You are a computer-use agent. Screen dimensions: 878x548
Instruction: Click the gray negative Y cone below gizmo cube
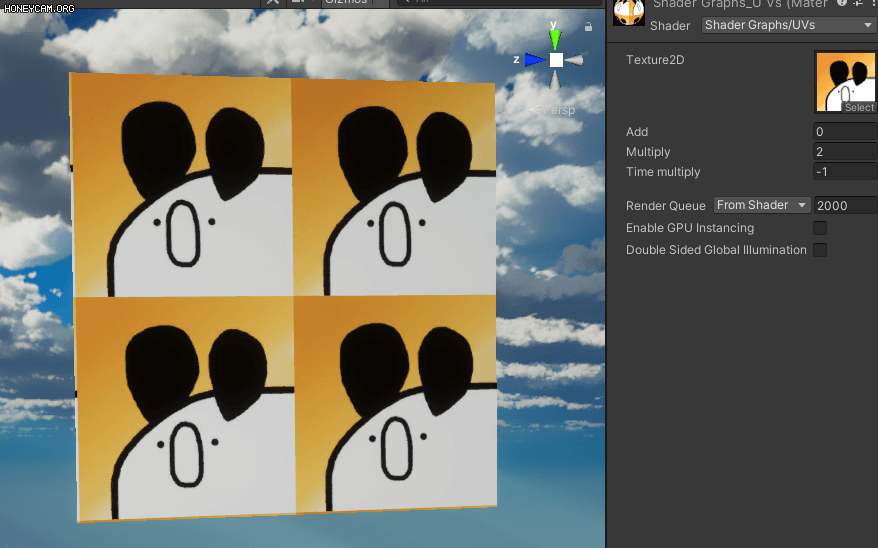click(554, 80)
